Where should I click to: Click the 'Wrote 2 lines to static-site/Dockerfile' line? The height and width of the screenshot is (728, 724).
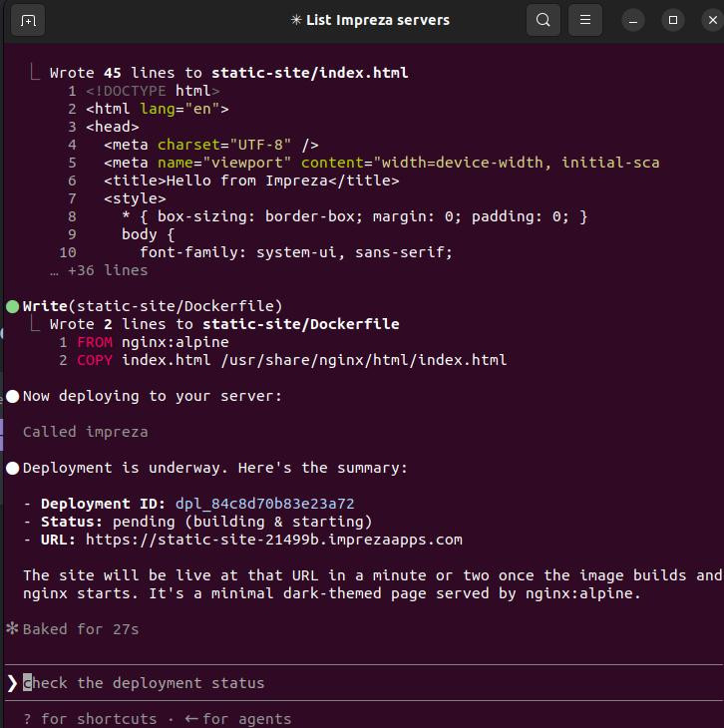224,324
